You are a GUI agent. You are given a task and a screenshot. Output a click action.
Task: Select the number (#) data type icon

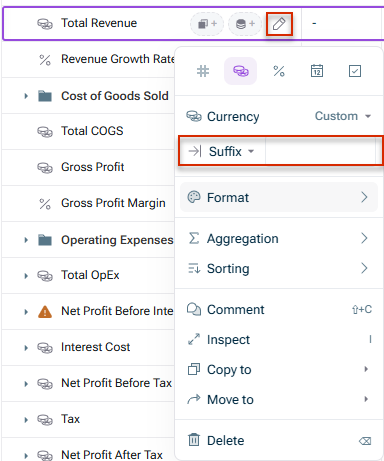click(203, 71)
